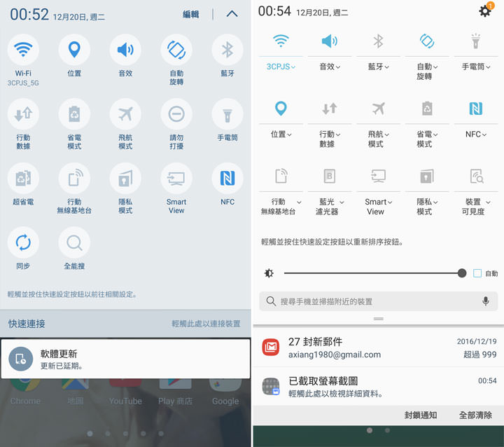Expand the 音效 dropdown in right panel

tap(338, 67)
